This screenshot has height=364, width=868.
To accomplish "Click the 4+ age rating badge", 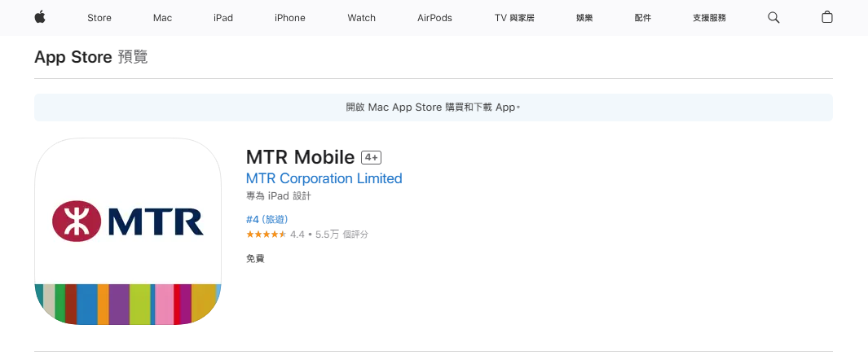I will click(x=372, y=158).
